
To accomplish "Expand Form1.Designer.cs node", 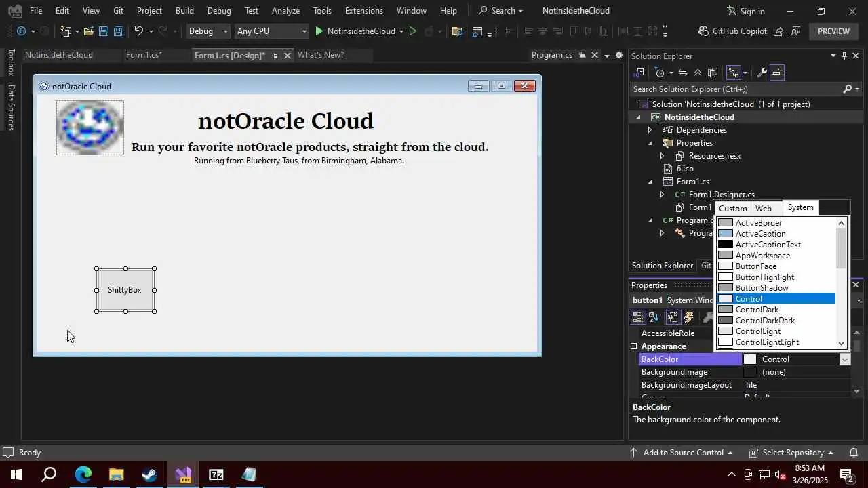I will click(x=662, y=195).
